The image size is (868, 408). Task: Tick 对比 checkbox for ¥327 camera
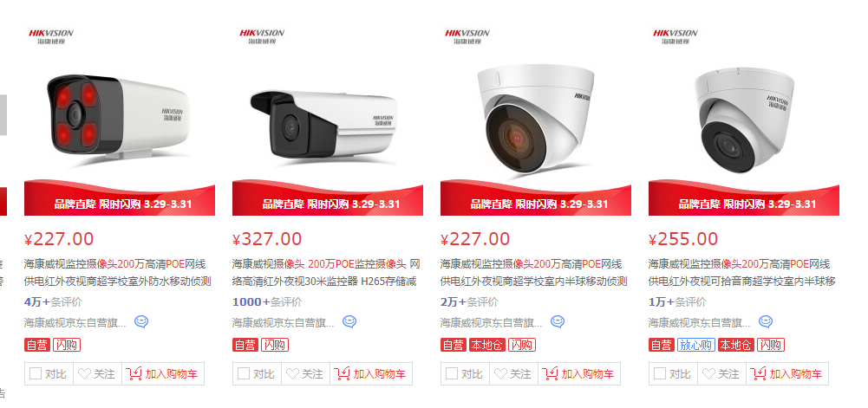point(244,373)
